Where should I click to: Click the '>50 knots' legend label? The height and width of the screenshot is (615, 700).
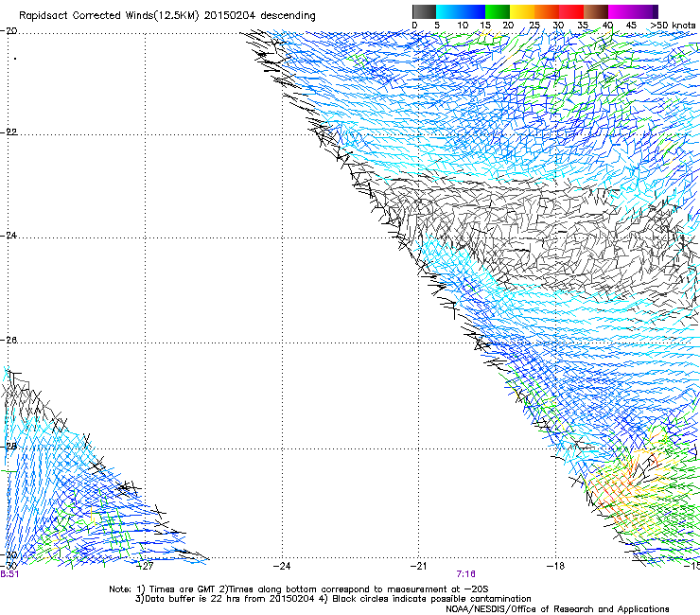point(673,26)
